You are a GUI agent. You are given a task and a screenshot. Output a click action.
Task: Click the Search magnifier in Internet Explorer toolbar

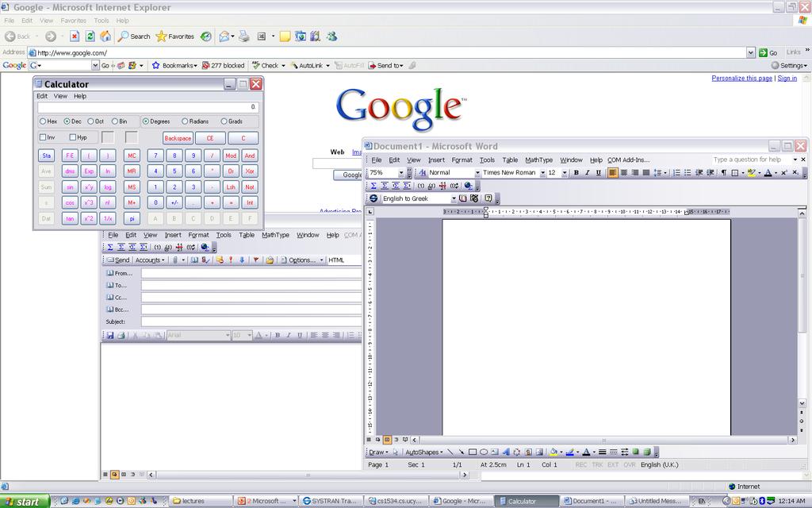click(x=134, y=37)
